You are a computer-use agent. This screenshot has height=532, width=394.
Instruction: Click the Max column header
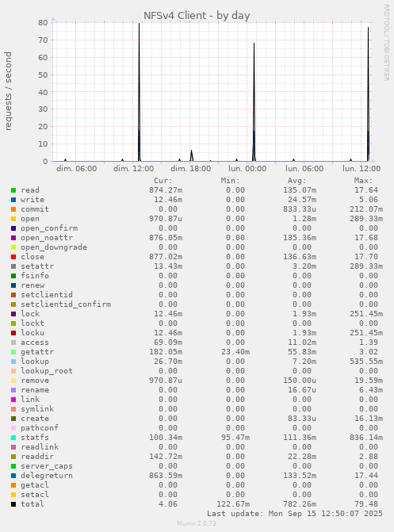[363, 181]
